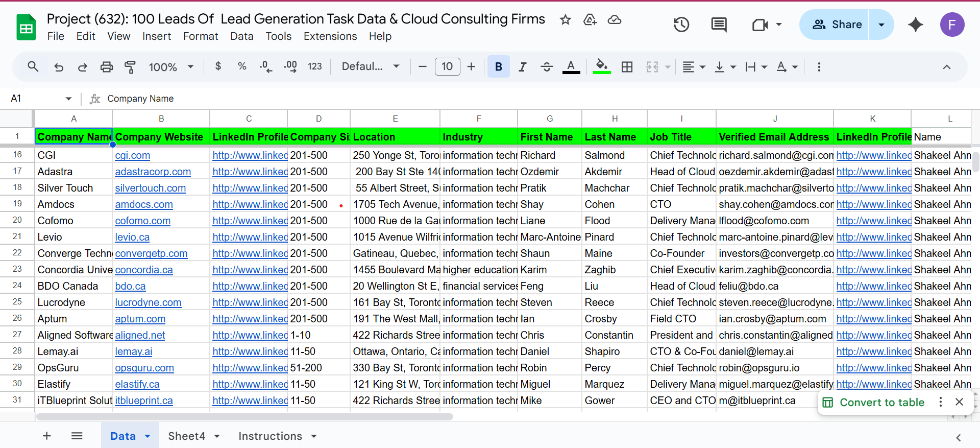
Task: Open the Format menu
Action: (201, 36)
